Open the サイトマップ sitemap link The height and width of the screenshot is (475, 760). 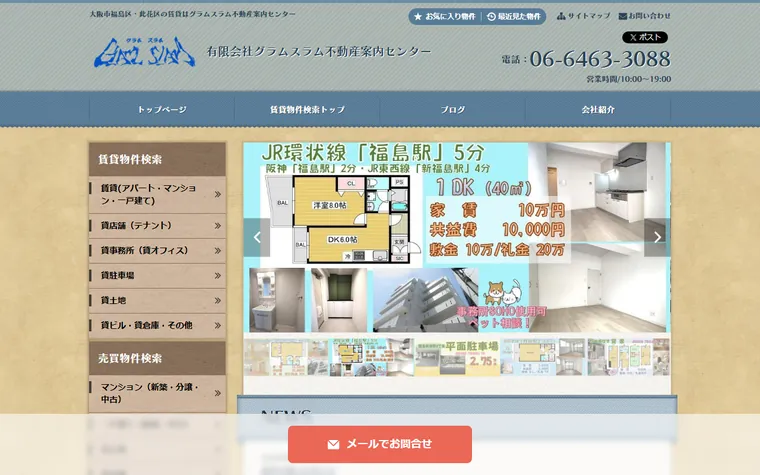click(x=584, y=16)
